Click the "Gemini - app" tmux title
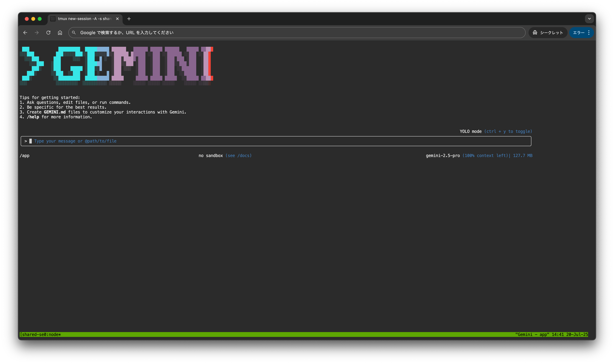614x364 pixels. click(x=532, y=335)
